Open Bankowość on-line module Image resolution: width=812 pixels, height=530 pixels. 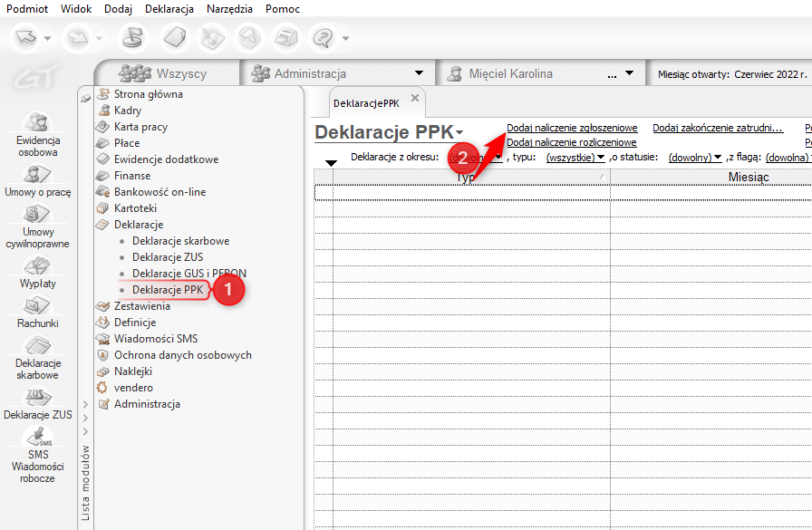pos(159,192)
